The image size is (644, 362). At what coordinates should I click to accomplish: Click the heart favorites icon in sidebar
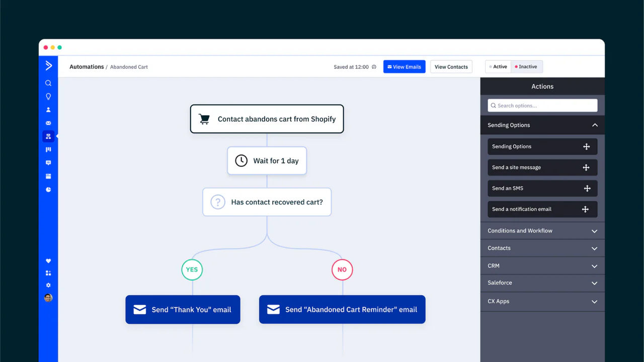point(48,261)
